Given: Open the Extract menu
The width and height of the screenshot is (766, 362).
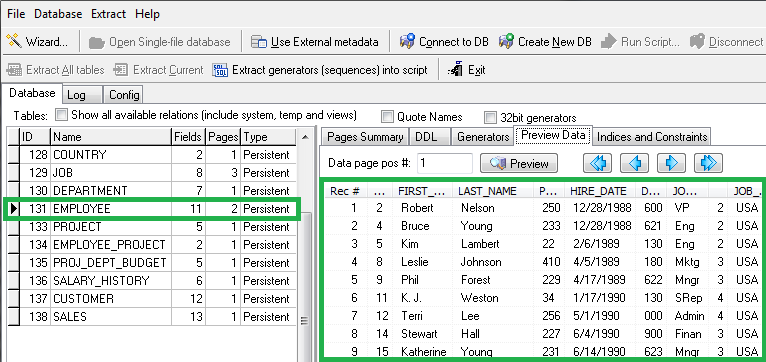Looking at the screenshot, I should [108, 14].
